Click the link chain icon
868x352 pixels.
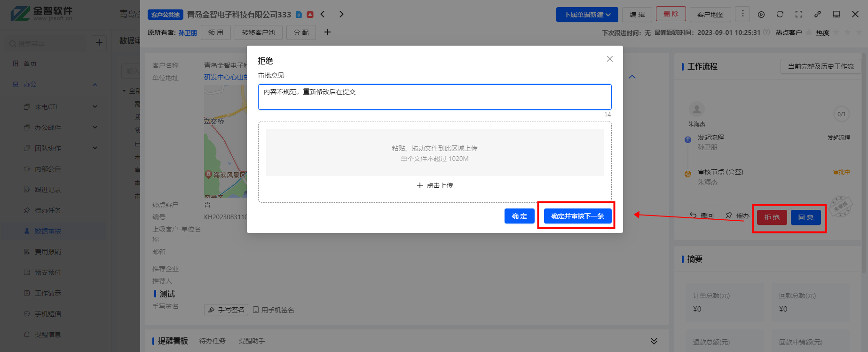[818, 14]
